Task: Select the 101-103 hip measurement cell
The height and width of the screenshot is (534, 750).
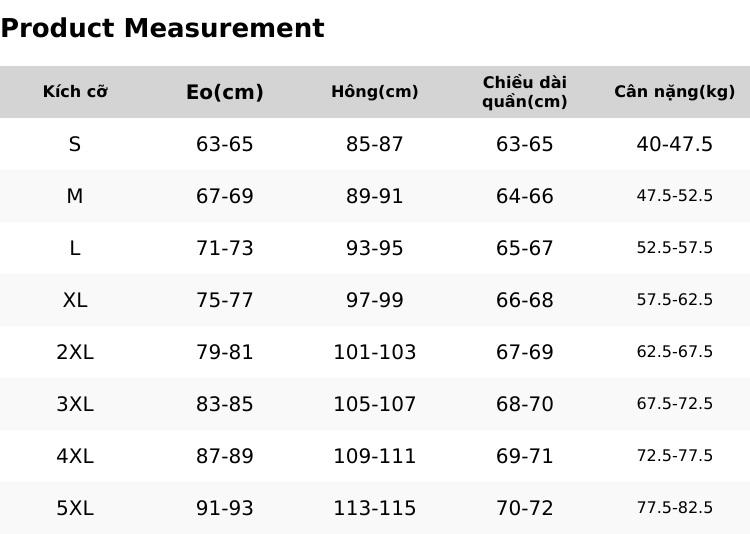Action: (x=375, y=352)
